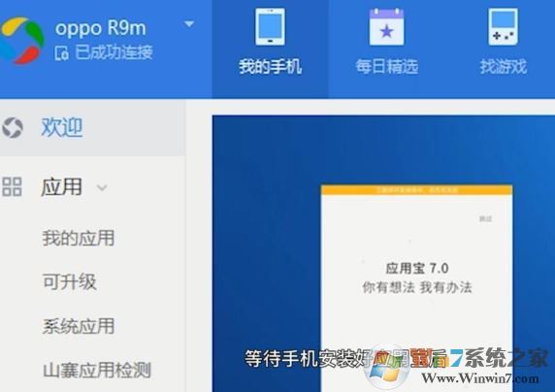Click the 已成功连接 status text
This screenshot has width=555, height=392.
[114, 52]
